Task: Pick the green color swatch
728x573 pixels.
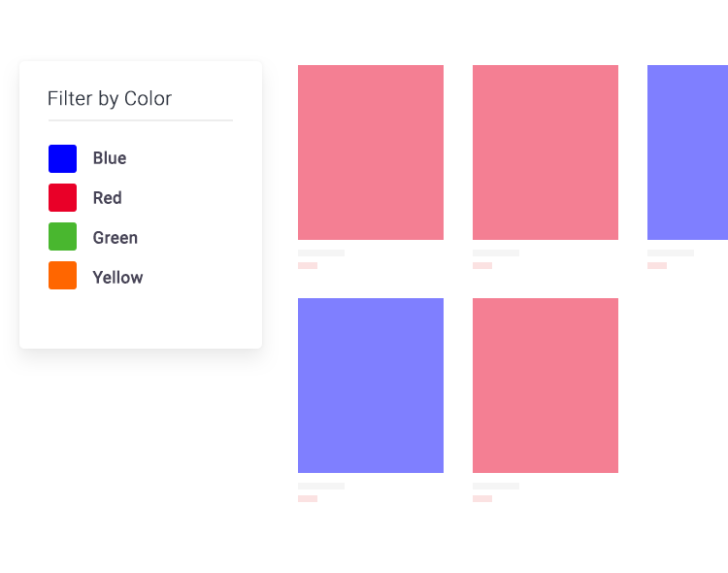Action: point(62,237)
